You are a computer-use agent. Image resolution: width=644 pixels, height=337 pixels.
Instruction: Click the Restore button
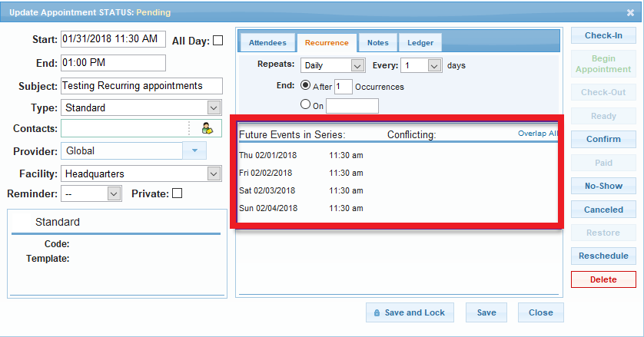[603, 233]
